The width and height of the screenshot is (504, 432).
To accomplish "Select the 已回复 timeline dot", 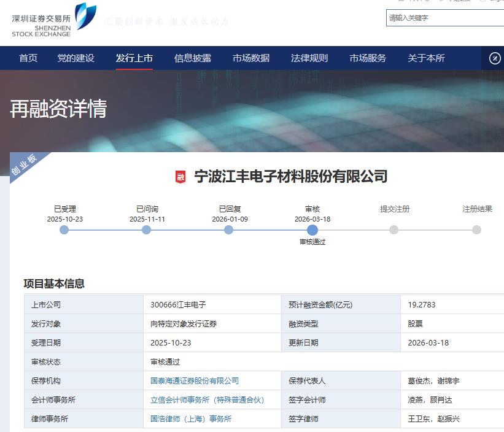I will [x=228, y=230].
